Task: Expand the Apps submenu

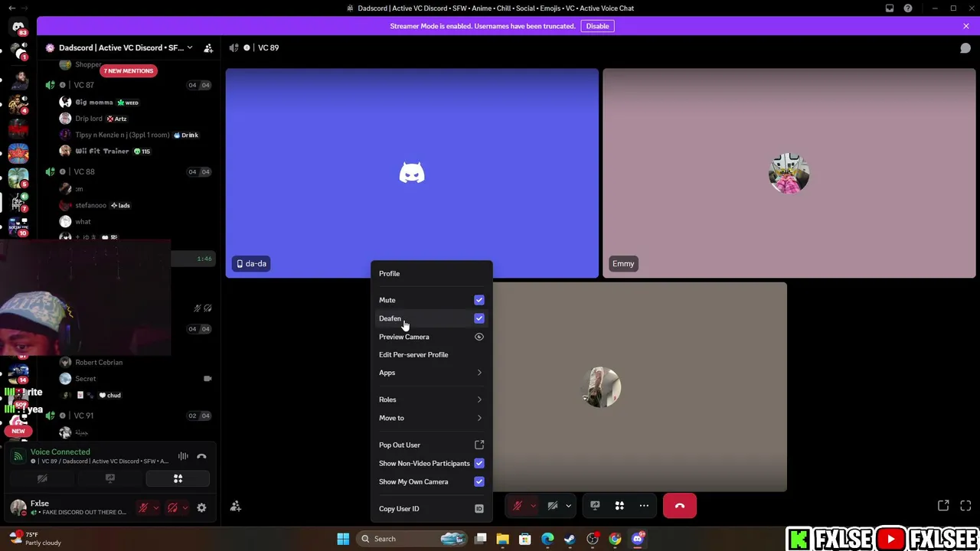Action: [432, 373]
